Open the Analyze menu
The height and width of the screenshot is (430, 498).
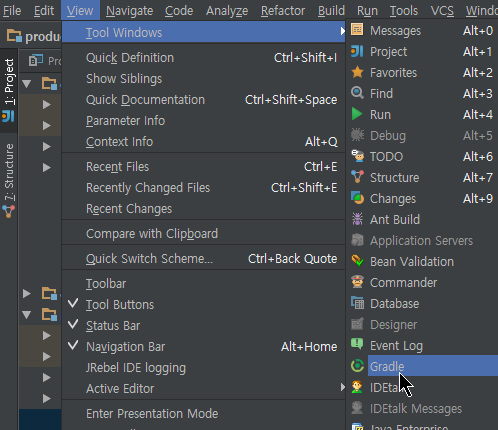pyautogui.click(x=227, y=11)
